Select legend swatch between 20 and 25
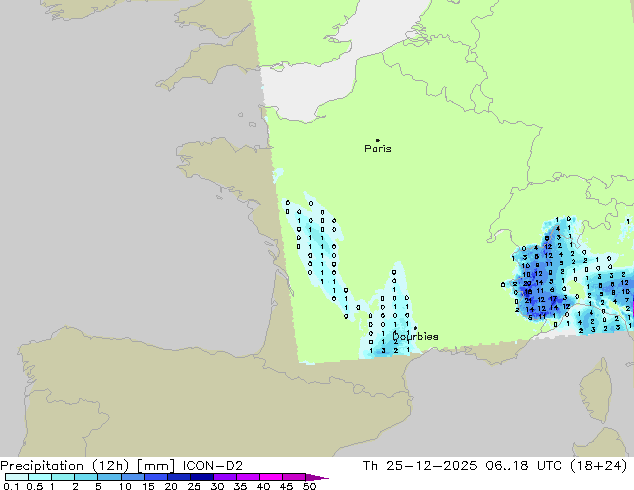634x490 pixels. [179, 477]
